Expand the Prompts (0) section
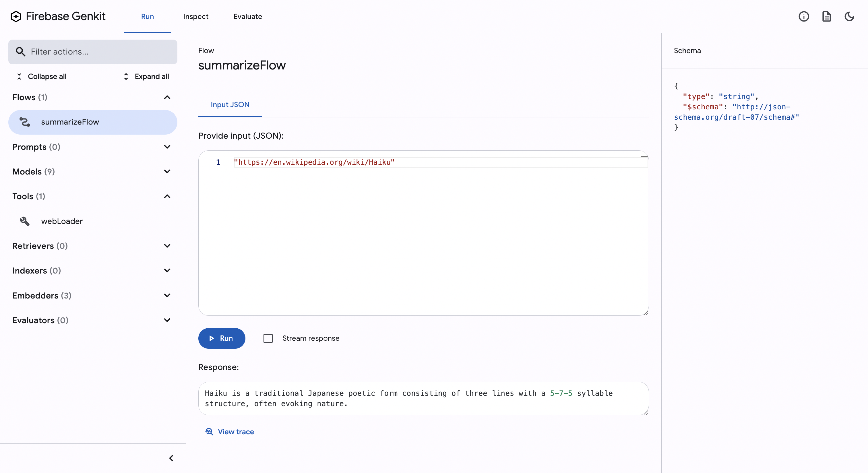The width and height of the screenshot is (868, 473). coord(167,147)
